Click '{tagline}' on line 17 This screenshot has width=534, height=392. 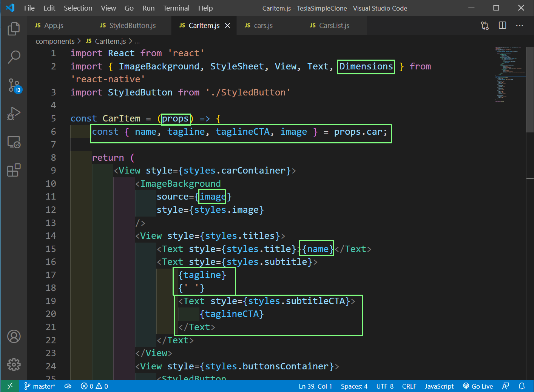(x=202, y=275)
